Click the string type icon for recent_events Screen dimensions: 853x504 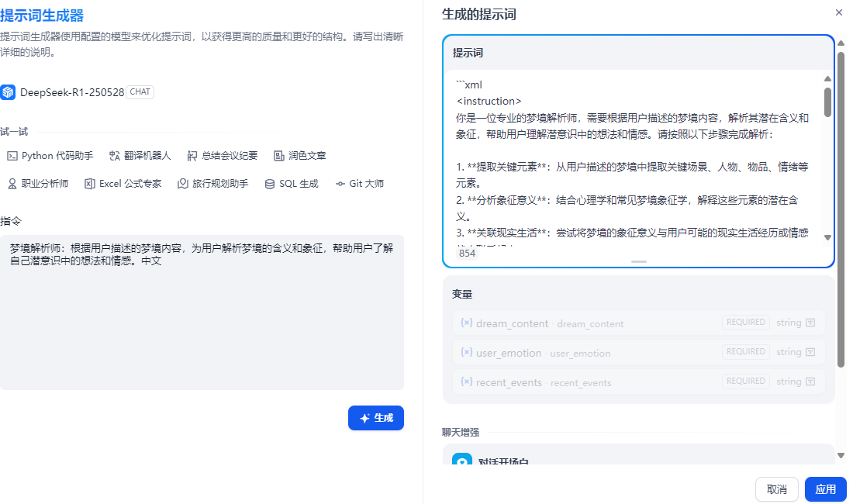point(810,381)
